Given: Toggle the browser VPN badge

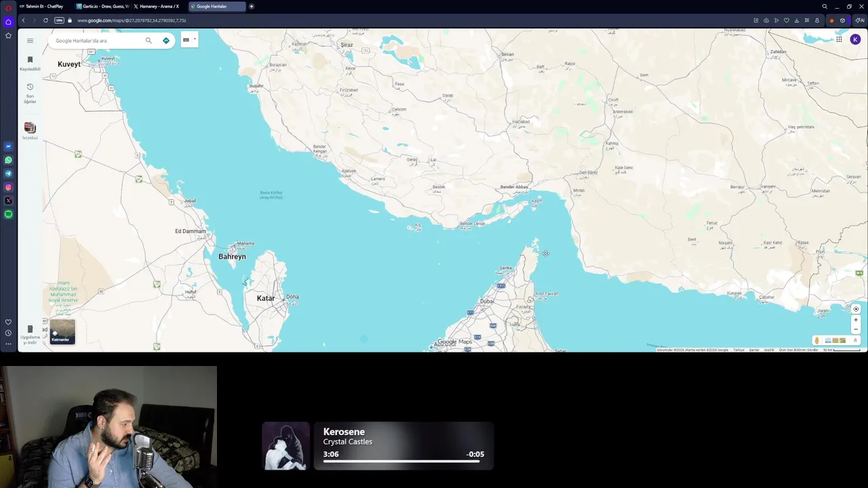Looking at the screenshot, I should click(59, 20).
